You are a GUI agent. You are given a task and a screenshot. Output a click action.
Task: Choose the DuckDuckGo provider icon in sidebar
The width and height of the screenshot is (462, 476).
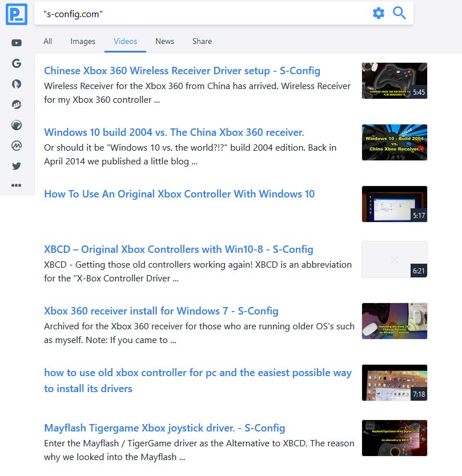pyautogui.click(x=17, y=84)
